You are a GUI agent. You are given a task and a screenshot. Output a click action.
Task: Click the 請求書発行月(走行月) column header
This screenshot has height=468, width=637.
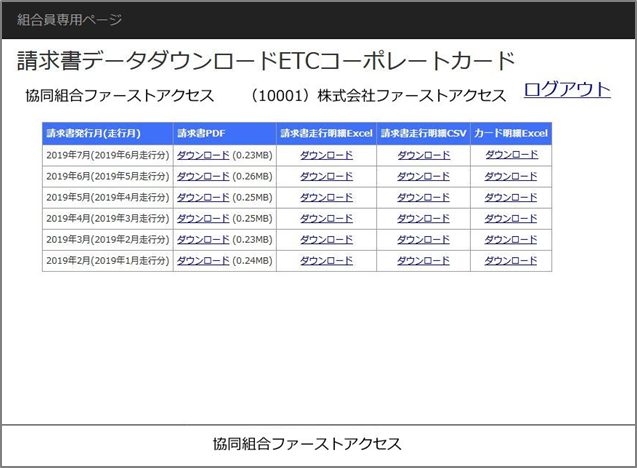pos(108,133)
